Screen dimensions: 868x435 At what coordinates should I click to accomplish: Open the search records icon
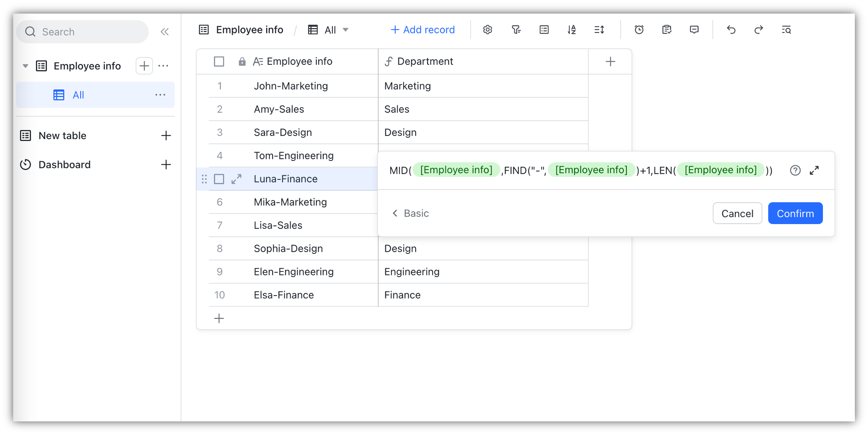[x=786, y=29]
